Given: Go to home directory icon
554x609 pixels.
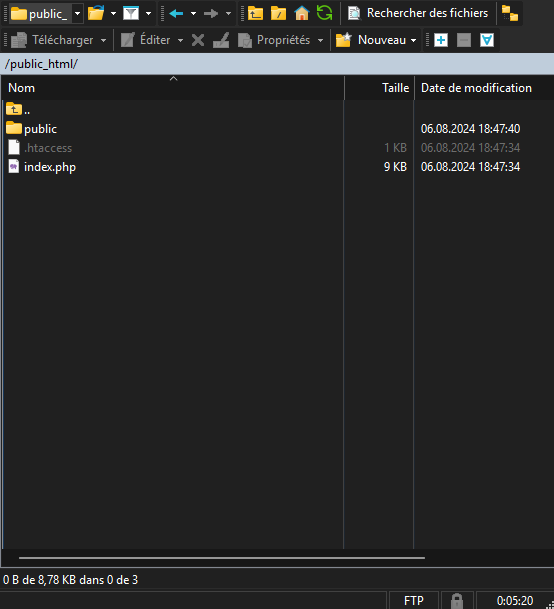Looking at the screenshot, I should 301,13.
